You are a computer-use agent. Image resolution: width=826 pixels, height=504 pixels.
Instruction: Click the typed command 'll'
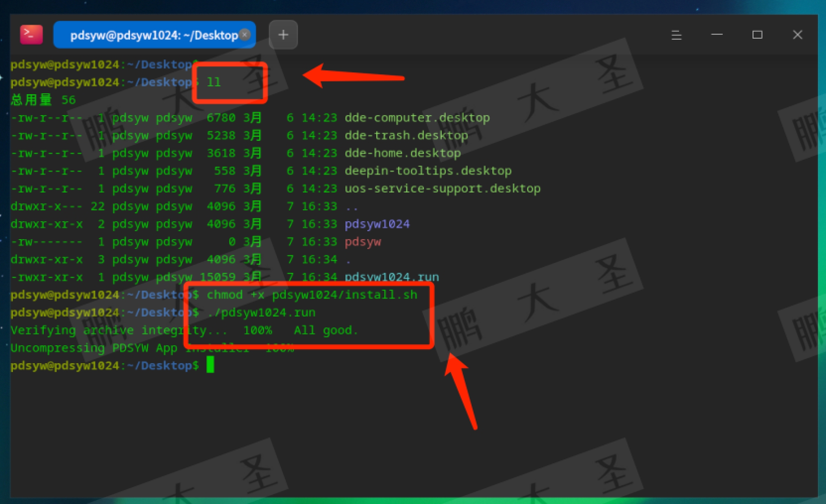[214, 82]
